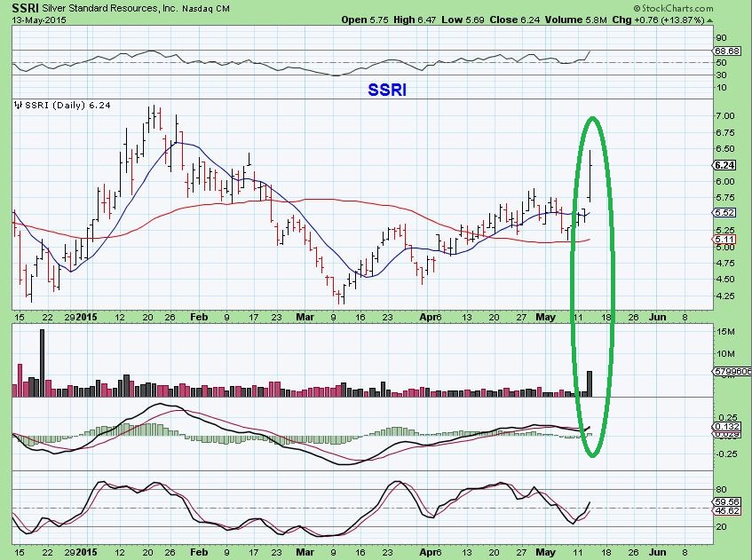Viewport: 752px width, 560px height.
Task: Click Mar on the price chart date axis
Action: click(305, 317)
